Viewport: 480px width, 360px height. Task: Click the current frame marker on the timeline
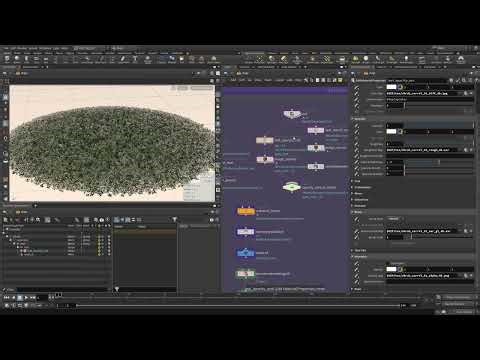pos(58,295)
